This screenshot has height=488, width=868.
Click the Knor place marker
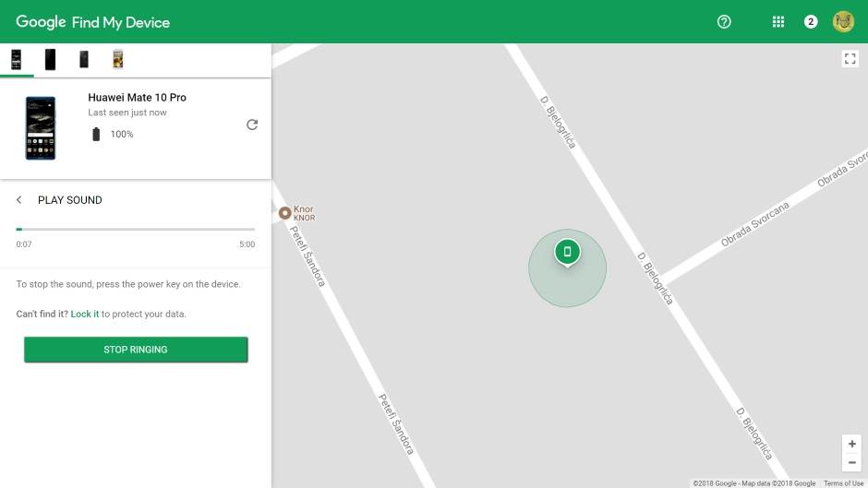[285, 213]
